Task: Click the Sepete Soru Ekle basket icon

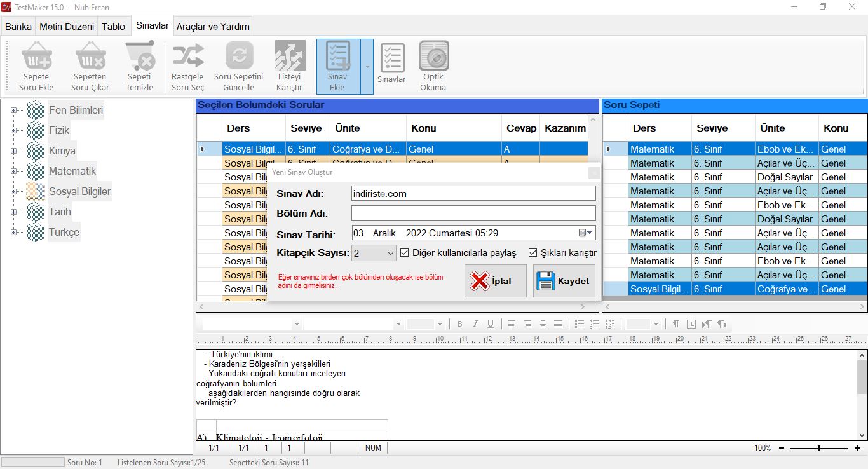Action: [x=36, y=56]
